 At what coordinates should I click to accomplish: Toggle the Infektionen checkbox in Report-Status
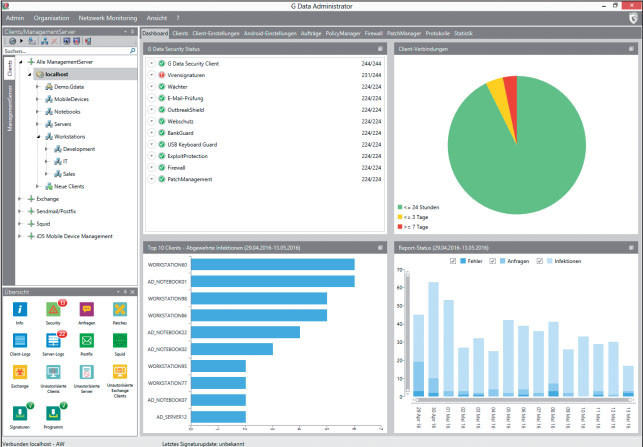point(540,261)
